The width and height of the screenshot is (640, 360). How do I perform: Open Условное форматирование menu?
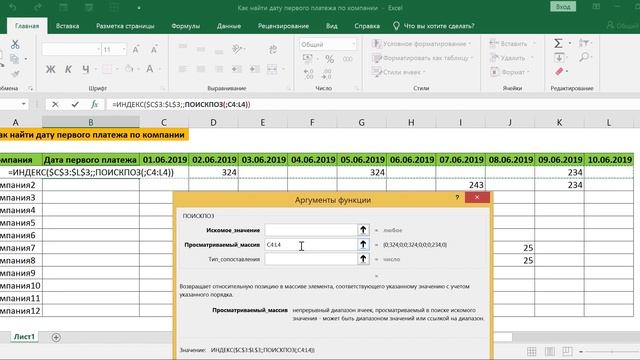click(x=422, y=44)
